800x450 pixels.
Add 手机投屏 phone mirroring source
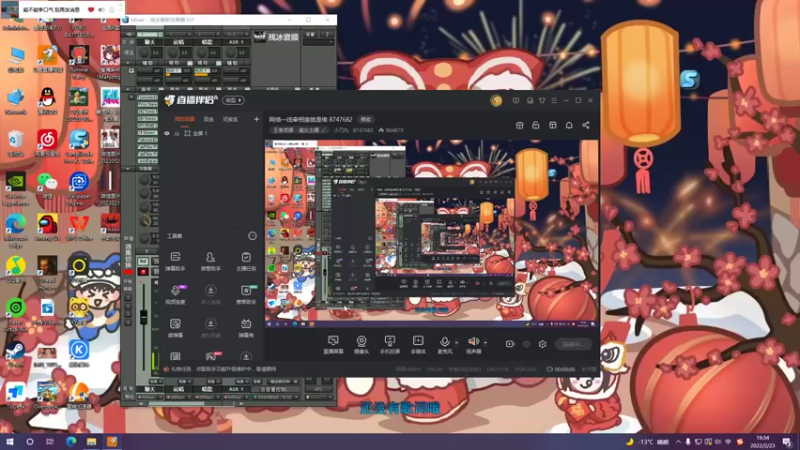coord(390,344)
